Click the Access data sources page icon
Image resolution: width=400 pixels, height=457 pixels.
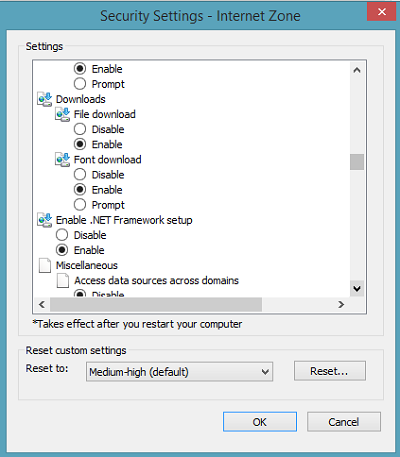[x=63, y=281]
